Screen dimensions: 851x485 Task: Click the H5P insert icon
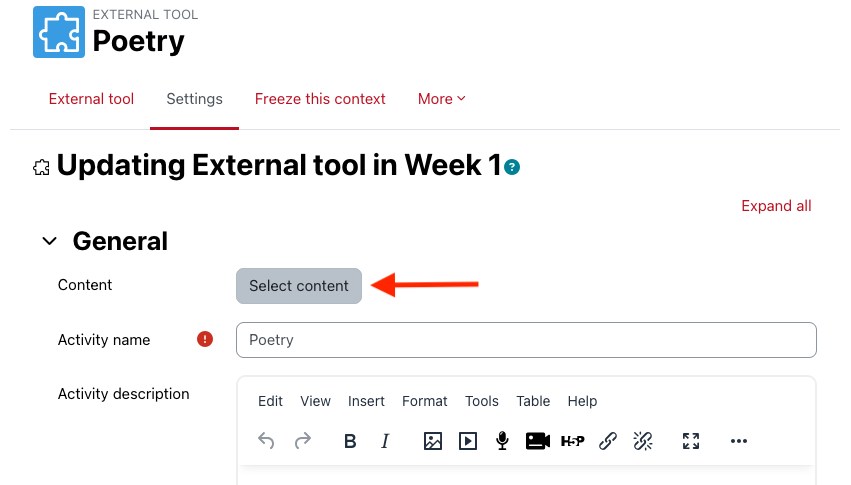coord(573,441)
